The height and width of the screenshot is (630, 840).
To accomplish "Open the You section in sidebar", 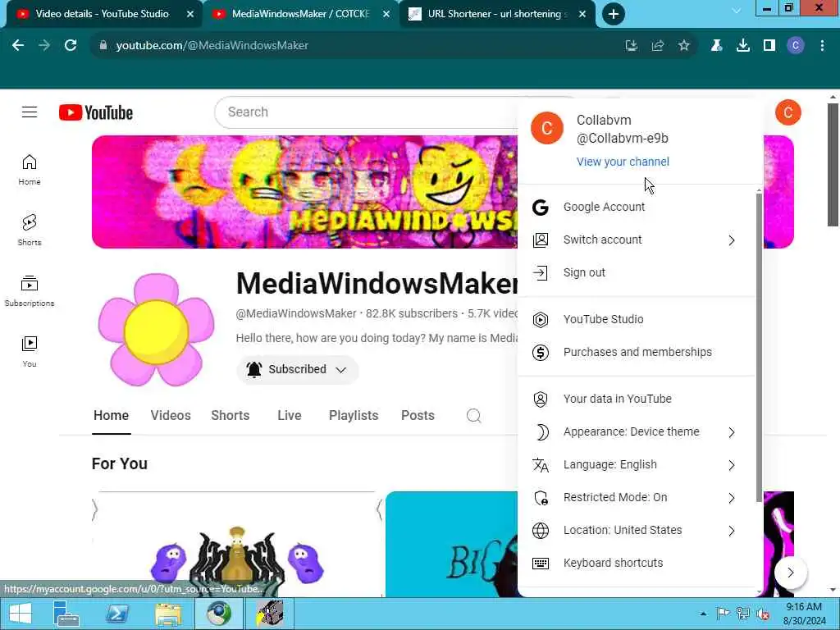I will 30,351.
